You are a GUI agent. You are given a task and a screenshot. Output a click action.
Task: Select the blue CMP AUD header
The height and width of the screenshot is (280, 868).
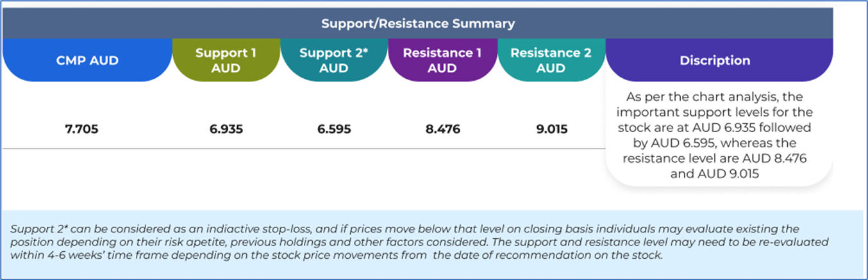click(x=87, y=61)
